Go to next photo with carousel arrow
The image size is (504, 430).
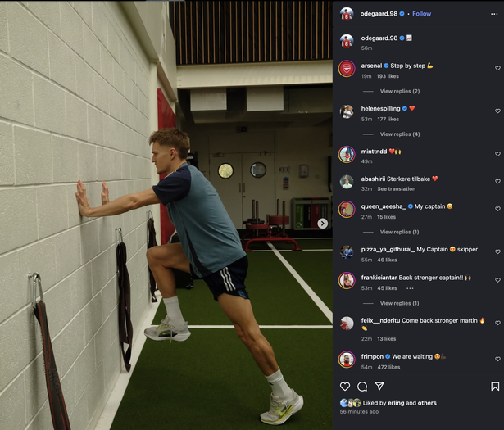[322, 224]
